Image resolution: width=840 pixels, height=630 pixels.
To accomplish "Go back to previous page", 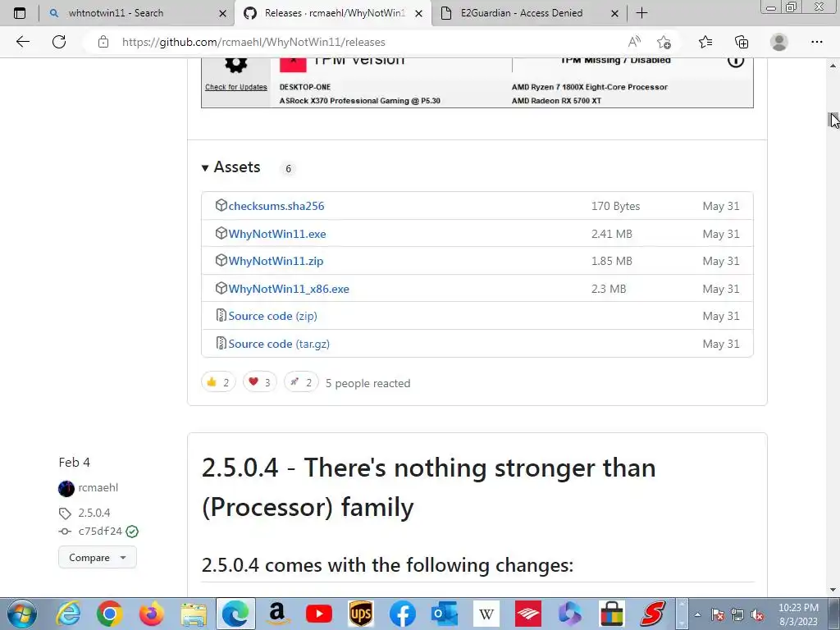I will pos(22,42).
